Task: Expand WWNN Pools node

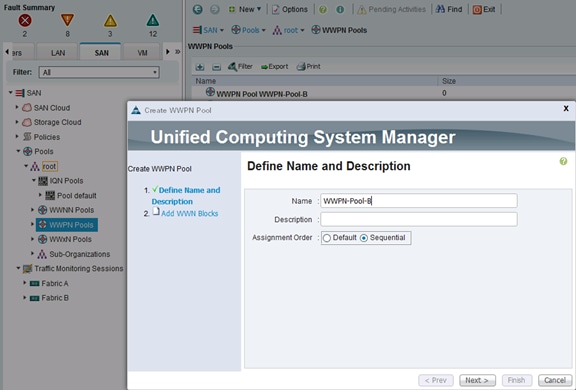Action: (x=32, y=210)
